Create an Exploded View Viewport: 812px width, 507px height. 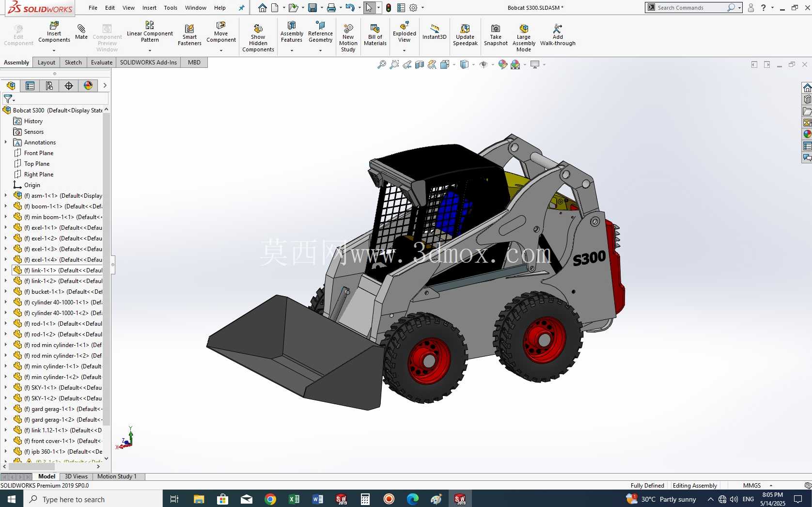pos(405,32)
